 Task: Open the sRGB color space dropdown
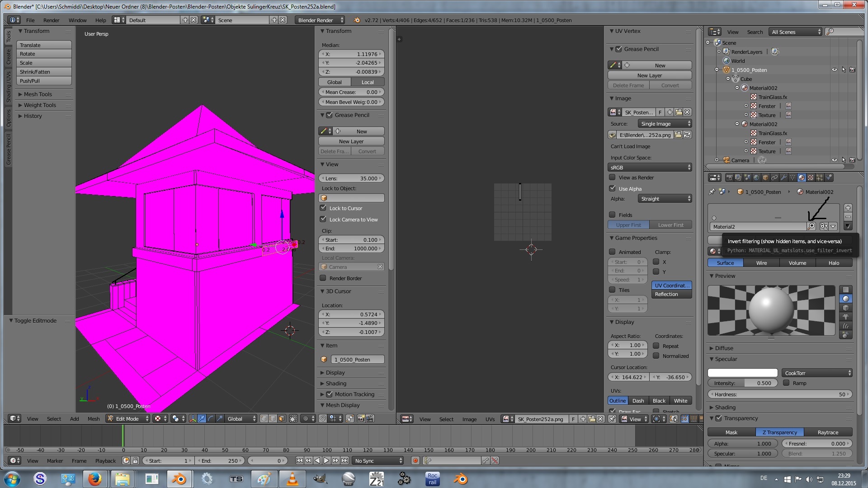(650, 167)
